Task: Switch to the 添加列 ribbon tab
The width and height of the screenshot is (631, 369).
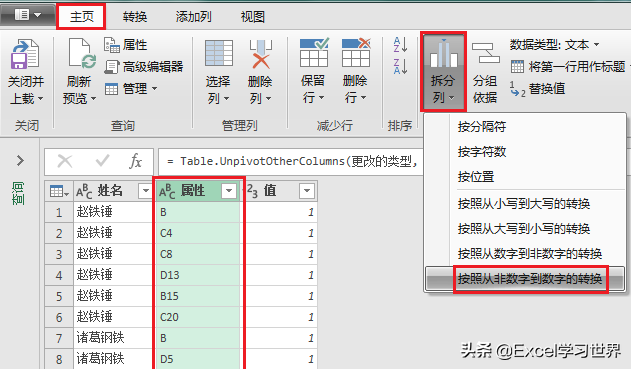Action: pyautogui.click(x=193, y=16)
